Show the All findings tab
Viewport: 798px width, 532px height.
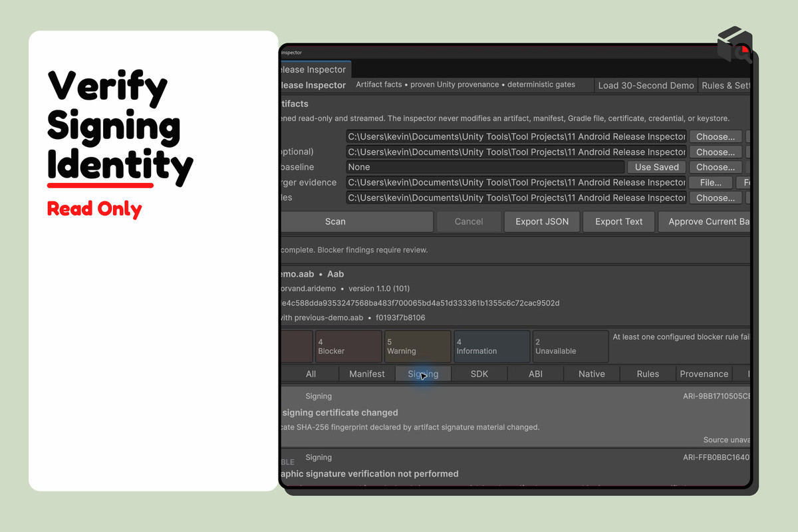tap(311, 374)
